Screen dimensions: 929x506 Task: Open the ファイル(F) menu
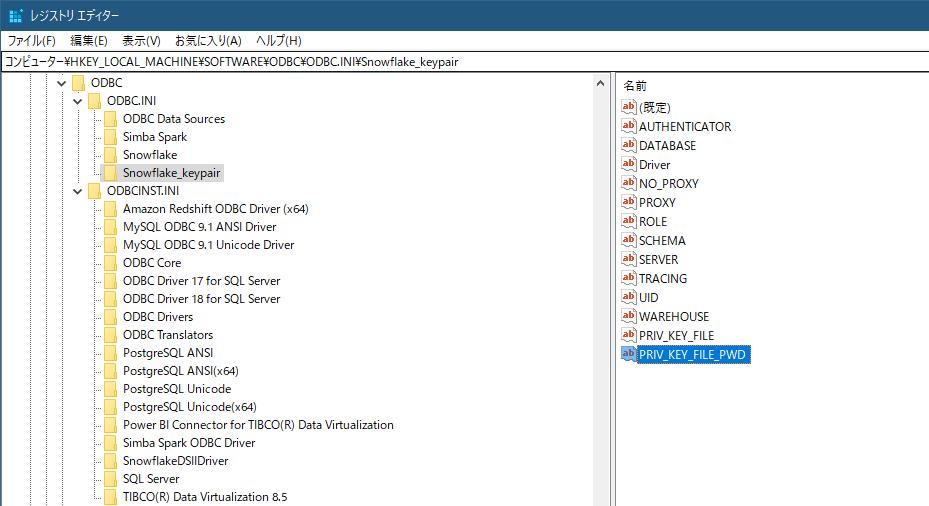(31, 41)
